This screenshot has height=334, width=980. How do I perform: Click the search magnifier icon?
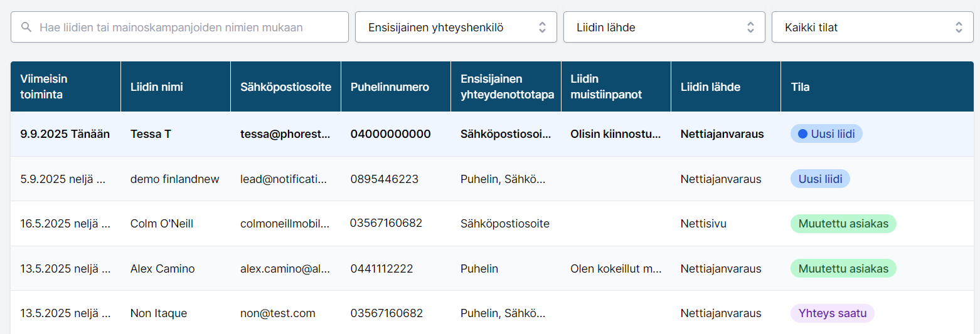point(26,28)
